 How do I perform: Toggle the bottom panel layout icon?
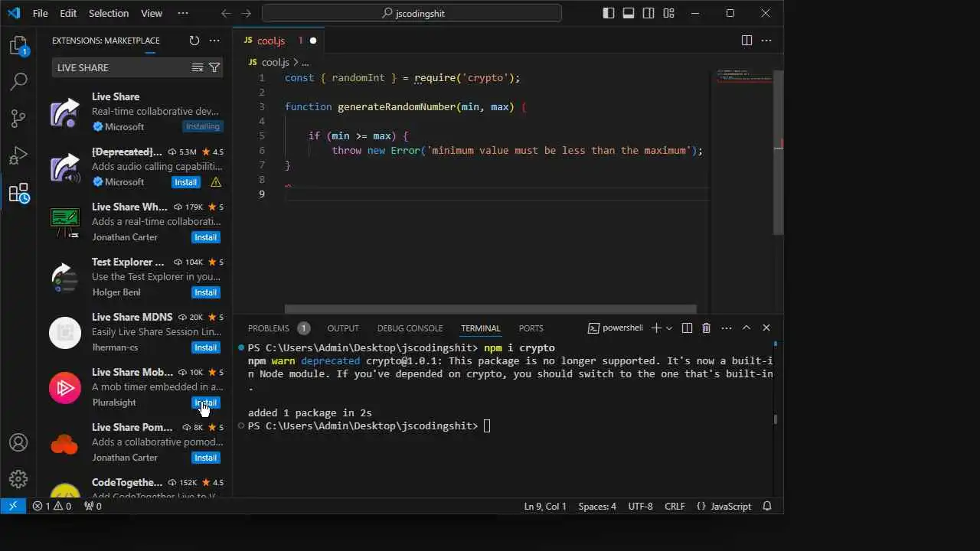point(629,13)
